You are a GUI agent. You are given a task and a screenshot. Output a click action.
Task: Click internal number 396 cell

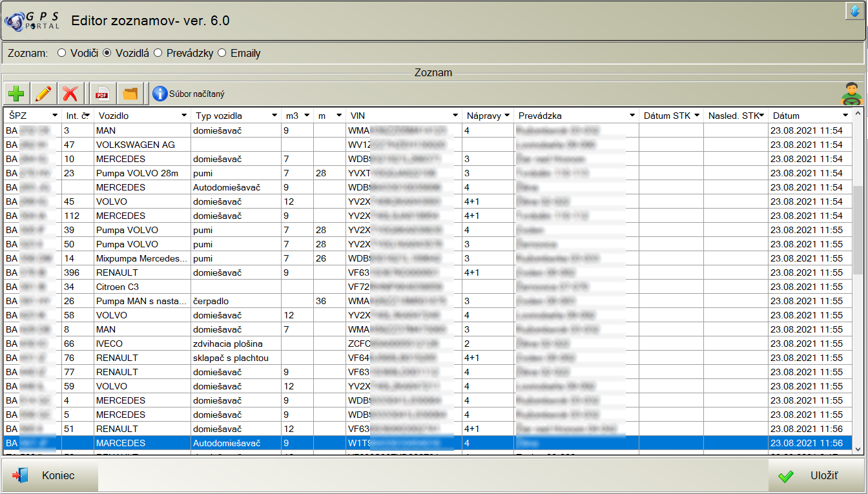(x=77, y=273)
